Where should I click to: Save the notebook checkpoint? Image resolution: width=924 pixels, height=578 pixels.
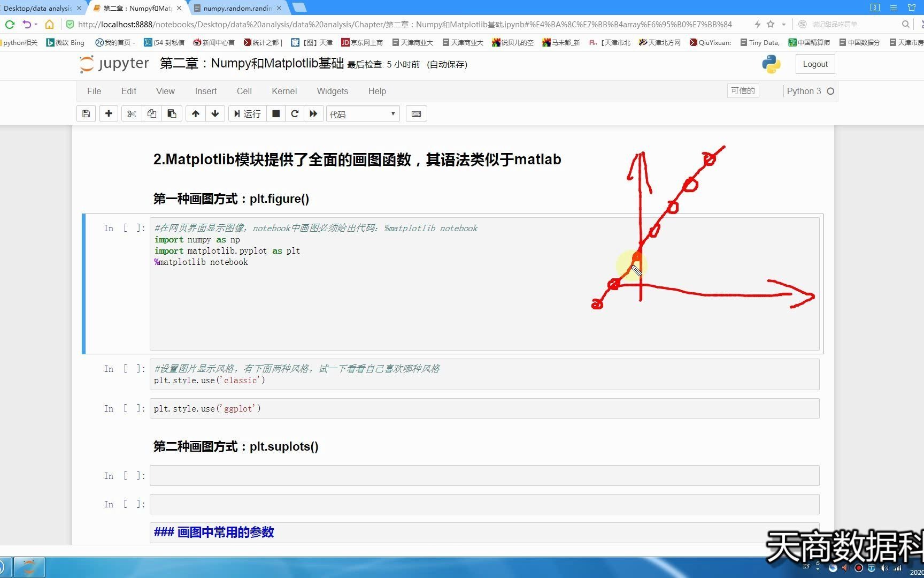coord(86,113)
